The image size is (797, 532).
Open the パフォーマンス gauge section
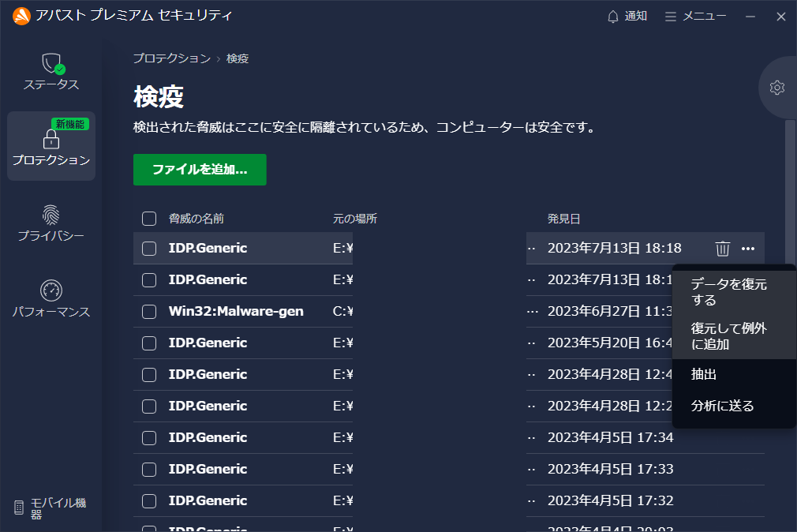click(x=51, y=299)
